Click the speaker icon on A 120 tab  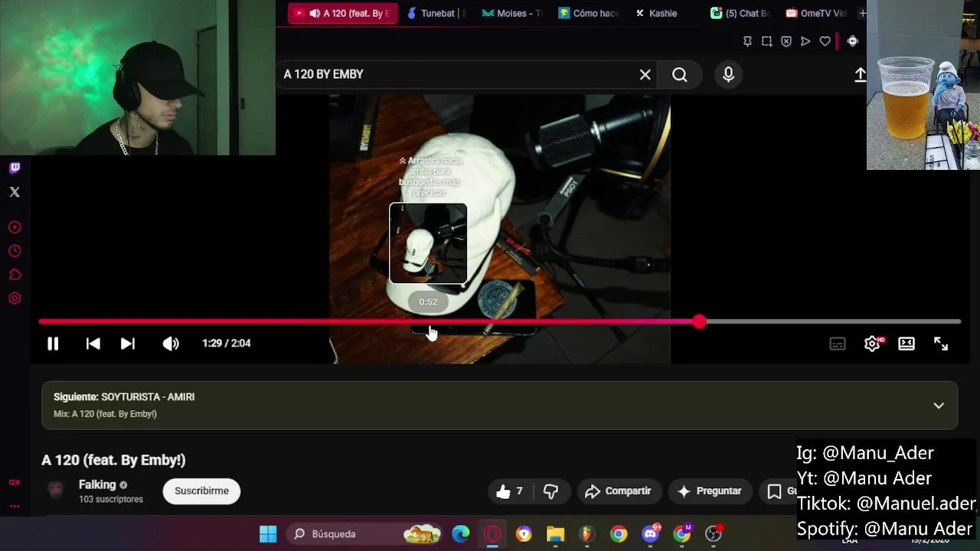[x=315, y=13]
